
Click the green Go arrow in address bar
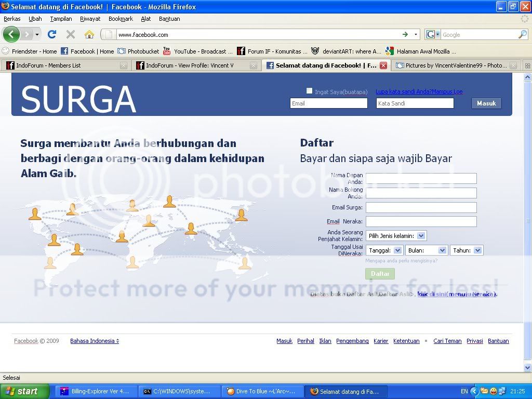pos(405,34)
